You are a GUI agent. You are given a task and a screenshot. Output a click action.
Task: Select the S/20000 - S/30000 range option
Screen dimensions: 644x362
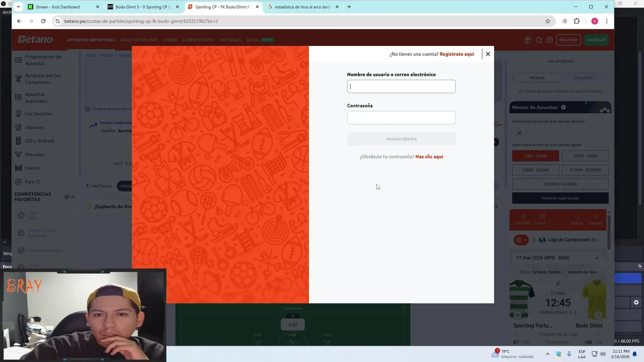(x=560, y=184)
